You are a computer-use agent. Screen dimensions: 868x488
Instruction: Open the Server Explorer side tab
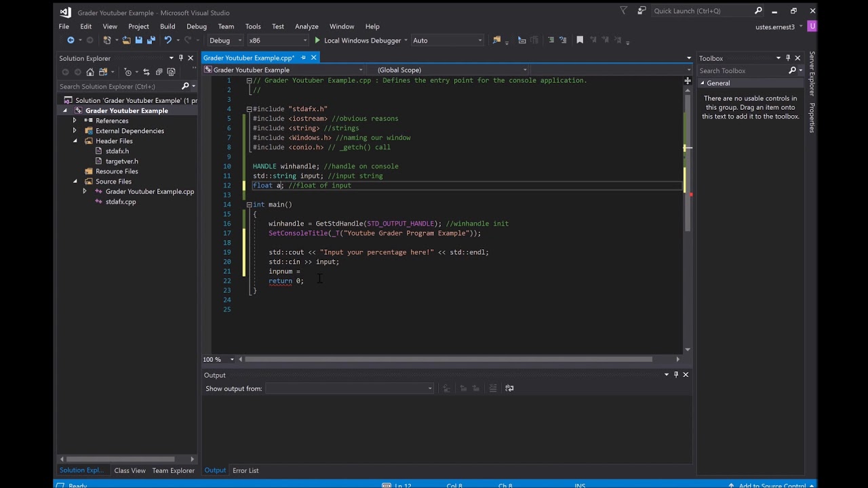tap(812, 74)
